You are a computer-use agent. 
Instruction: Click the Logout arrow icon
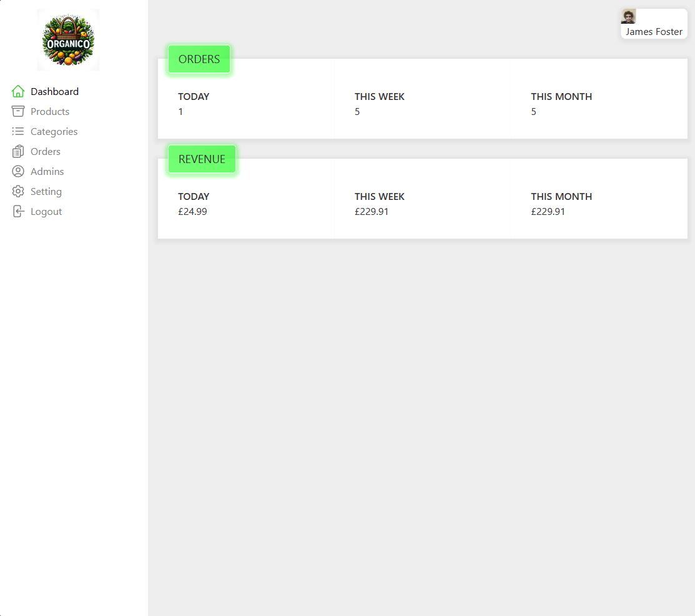click(18, 211)
